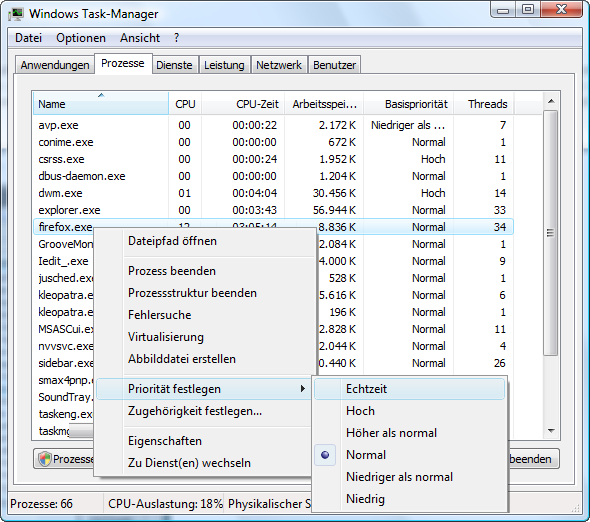The width and height of the screenshot is (590, 522).
Task: Click the scrollbar down arrow
Action: pyautogui.click(x=551, y=431)
